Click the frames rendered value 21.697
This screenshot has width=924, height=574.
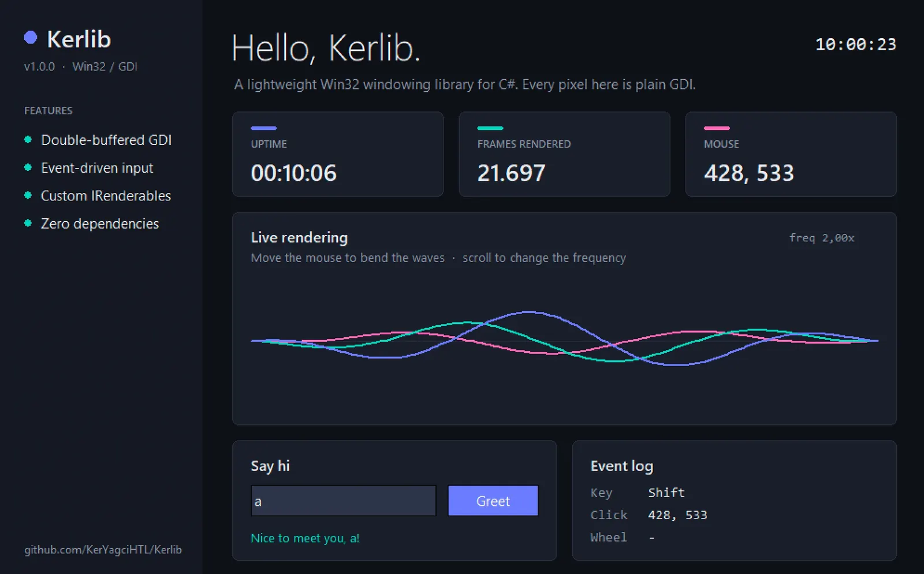(511, 173)
